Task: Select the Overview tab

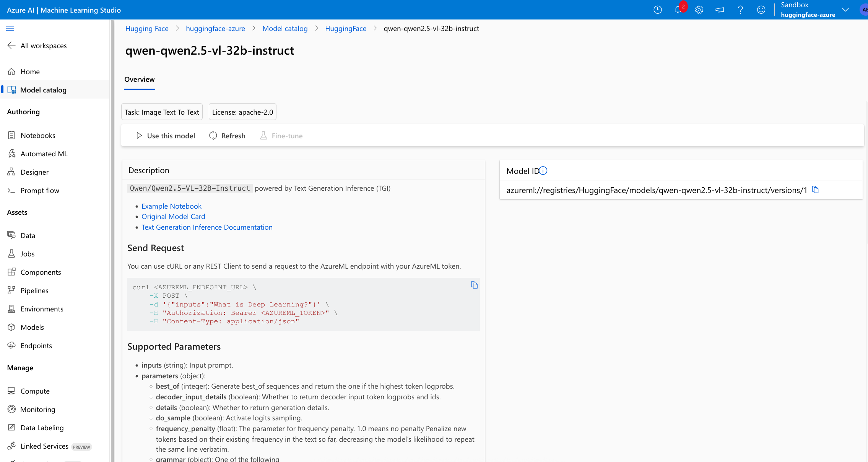Action: [x=139, y=79]
